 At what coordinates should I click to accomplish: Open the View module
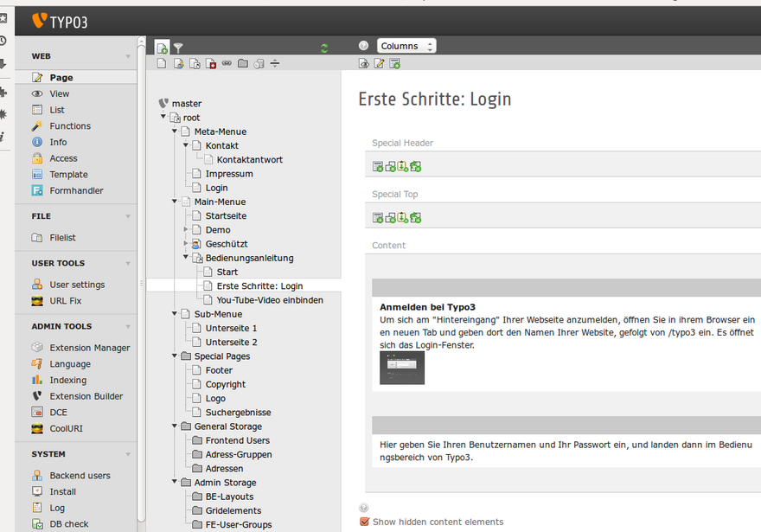[59, 93]
